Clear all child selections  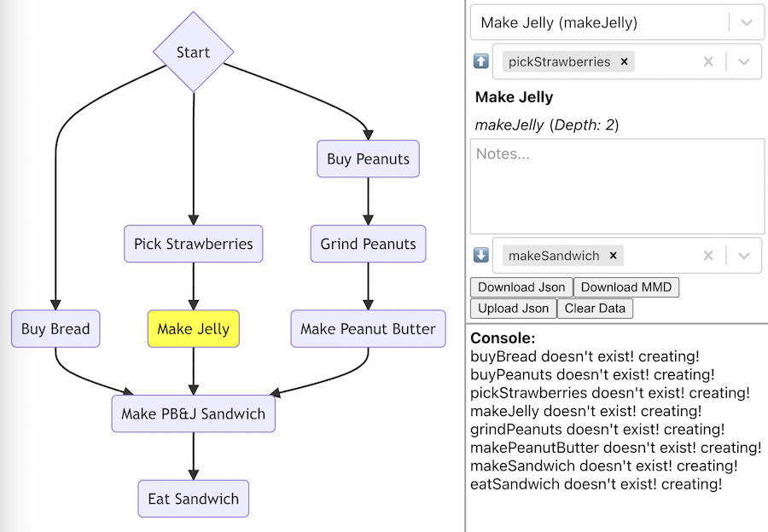707,256
